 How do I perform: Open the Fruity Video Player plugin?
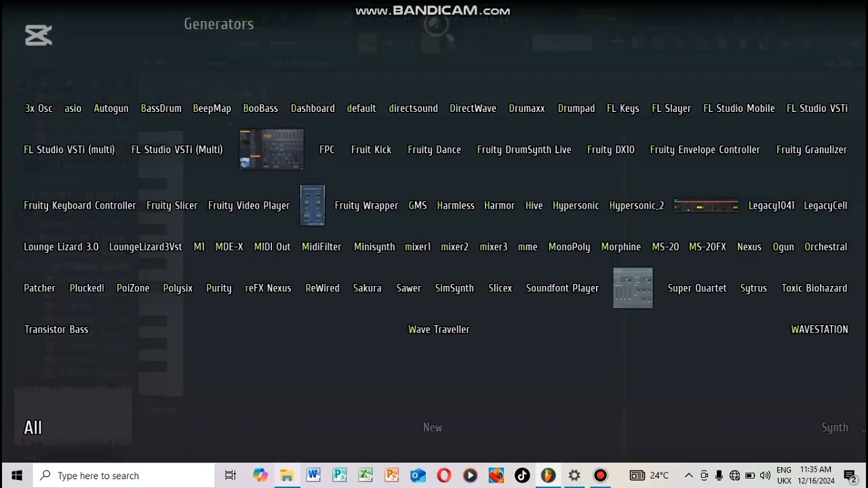249,205
